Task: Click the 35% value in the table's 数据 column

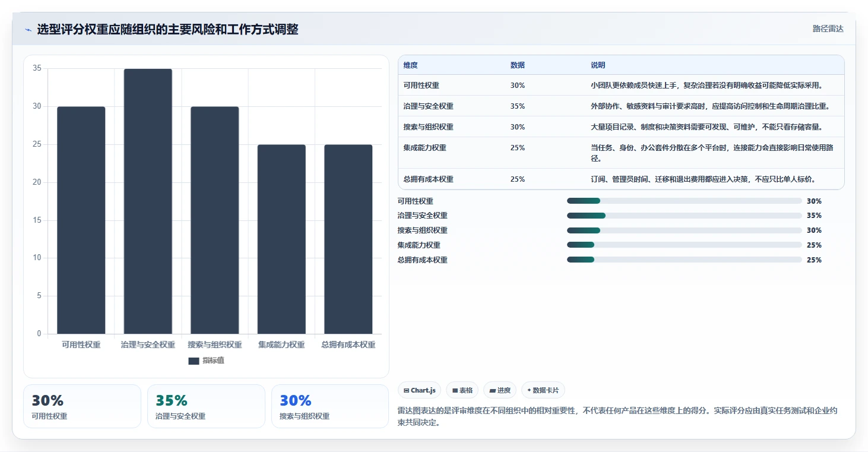Action: tap(518, 106)
